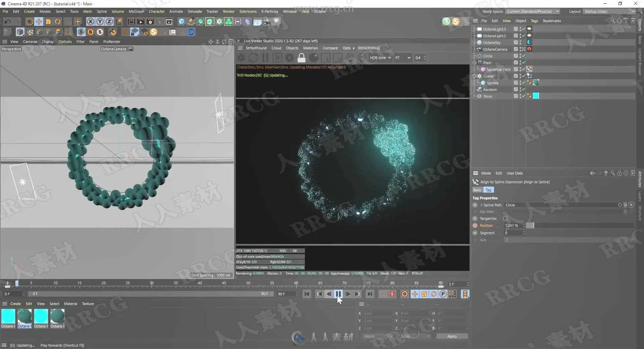Click the Apply button
644x349 pixels.
coord(452,336)
